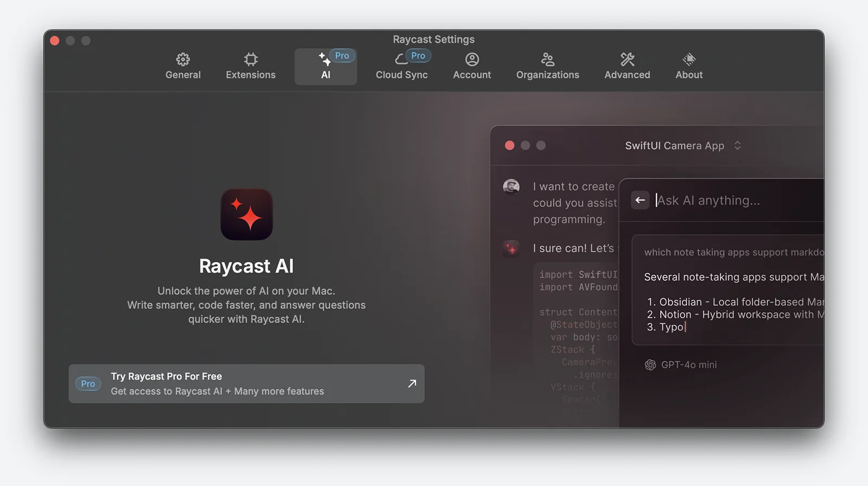Switch to the Advanced tab
The image size is (868, 486).
[x=627, y=66]
